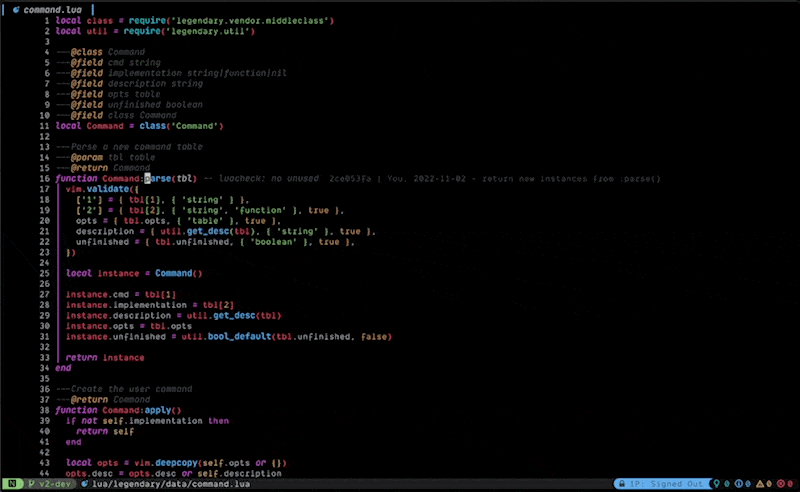Click the Lua icon in the command.lua tab
The height and width of the screenshot is (492, 800).
[x=16, y=10]
